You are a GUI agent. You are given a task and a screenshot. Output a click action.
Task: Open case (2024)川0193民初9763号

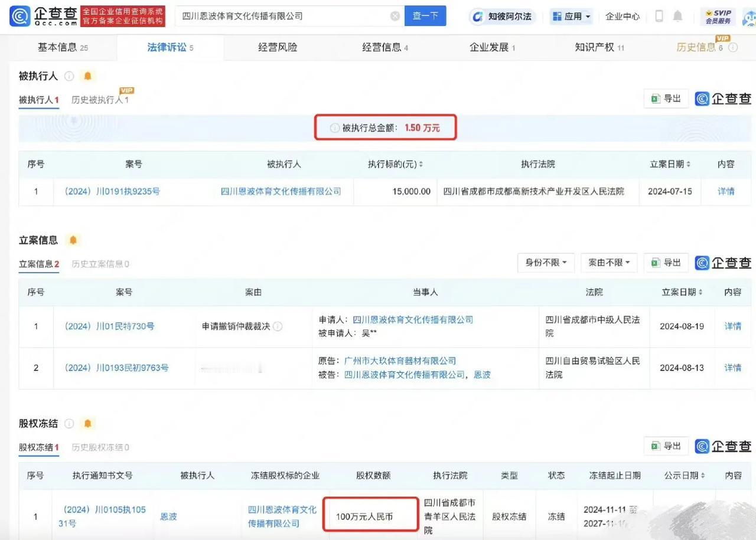(x=116, y=368)
